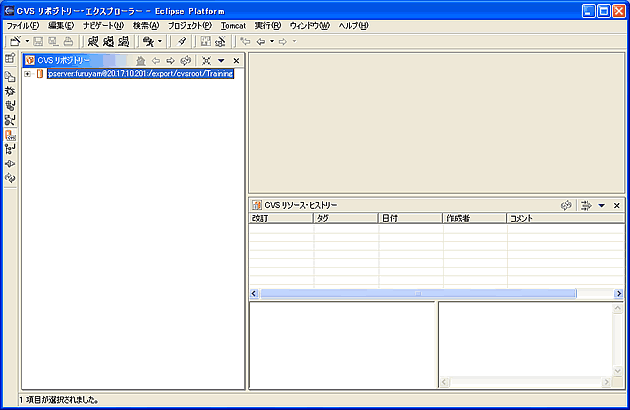The image size is (630, 410).
Task: Click the refresh icon in CVS Resource History
Action: [x=566, y=205]
